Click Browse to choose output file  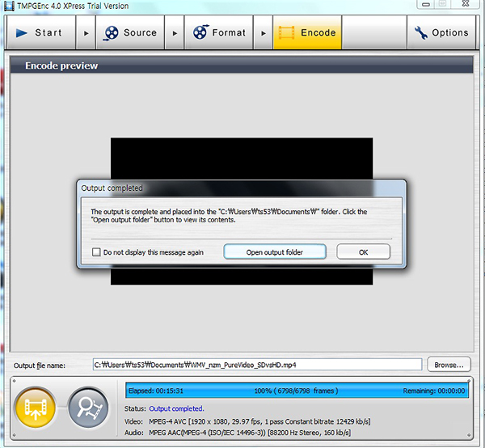449,365
